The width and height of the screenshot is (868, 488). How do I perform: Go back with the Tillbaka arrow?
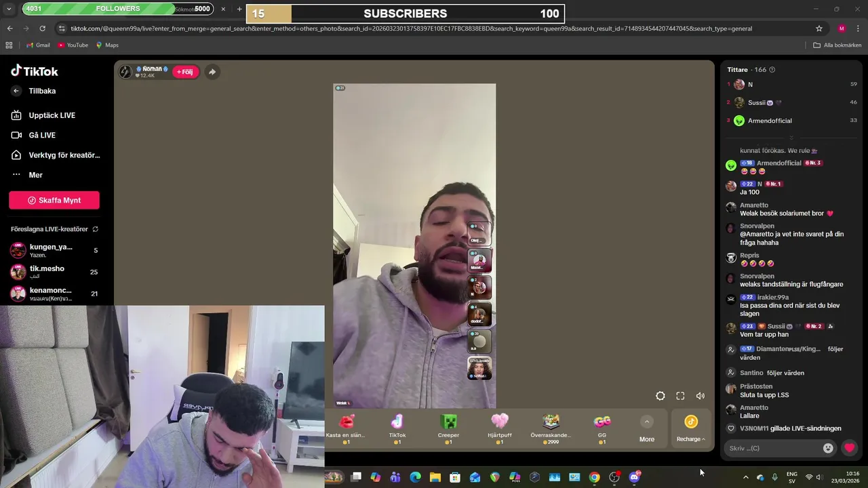16,91
